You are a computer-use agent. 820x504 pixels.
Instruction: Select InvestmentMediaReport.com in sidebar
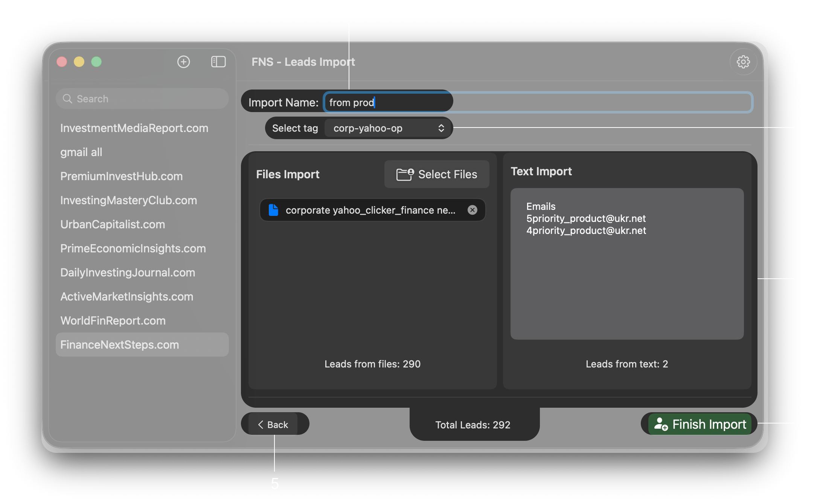tap(134, 128)
